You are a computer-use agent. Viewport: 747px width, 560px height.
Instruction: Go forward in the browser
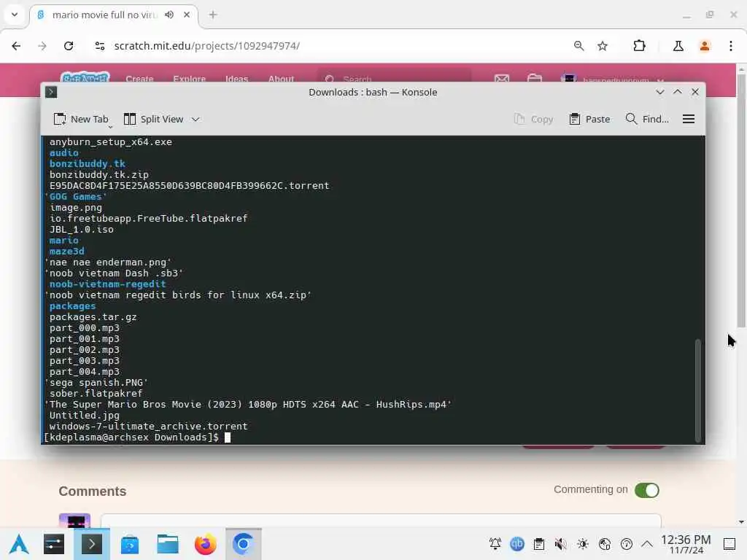click(42, 46)
